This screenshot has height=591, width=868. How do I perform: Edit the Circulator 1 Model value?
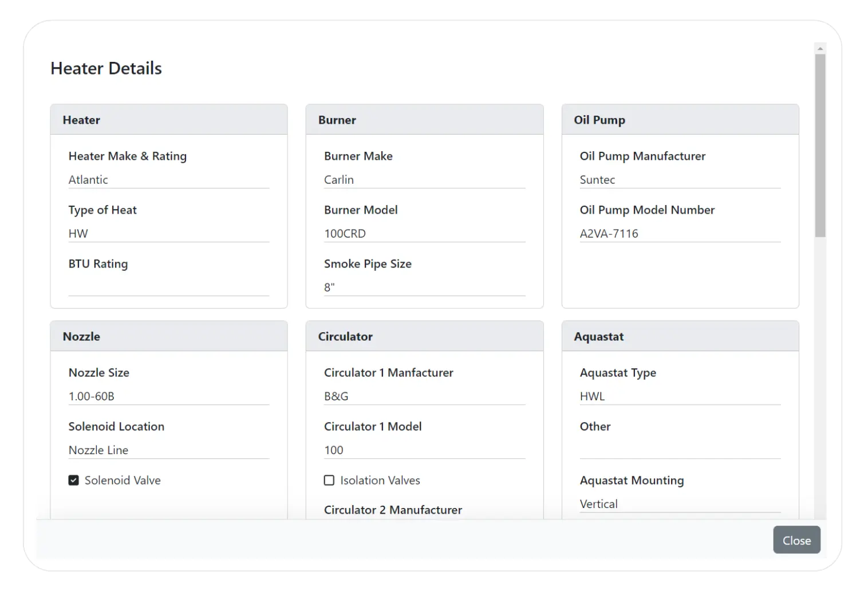coord(424,450)
